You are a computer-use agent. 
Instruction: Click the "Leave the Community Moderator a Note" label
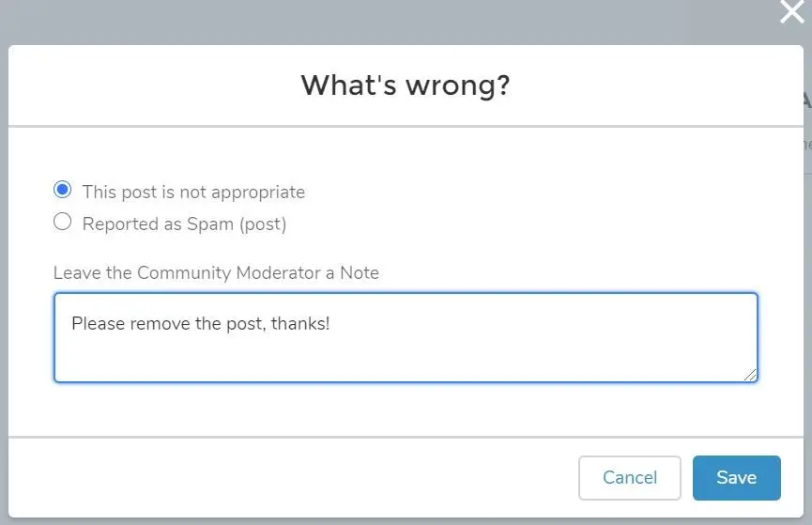(216, 272)
